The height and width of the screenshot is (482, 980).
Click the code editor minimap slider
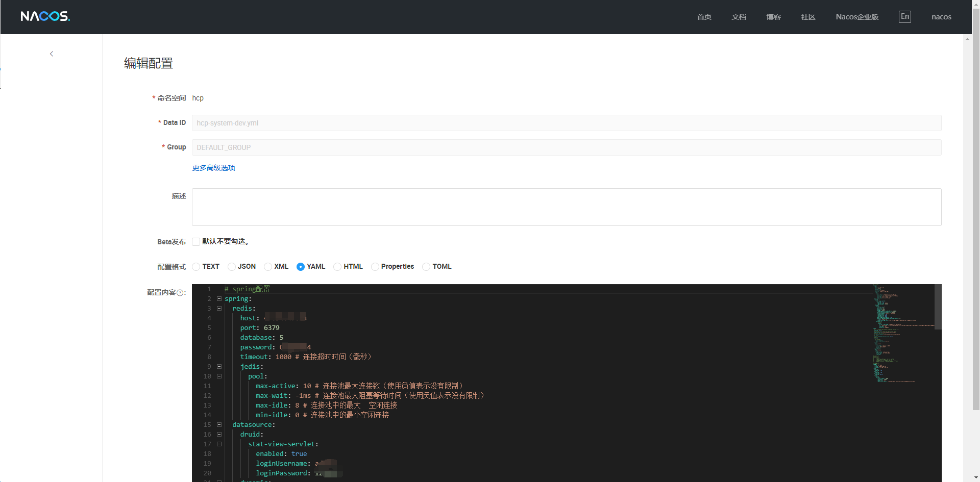point(938,307)
